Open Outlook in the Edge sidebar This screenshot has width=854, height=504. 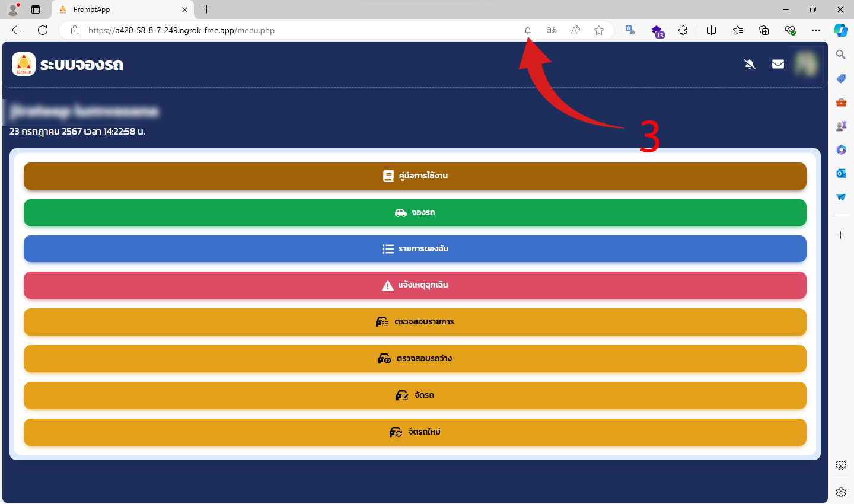pyautogui.click(x=841, y=173)
